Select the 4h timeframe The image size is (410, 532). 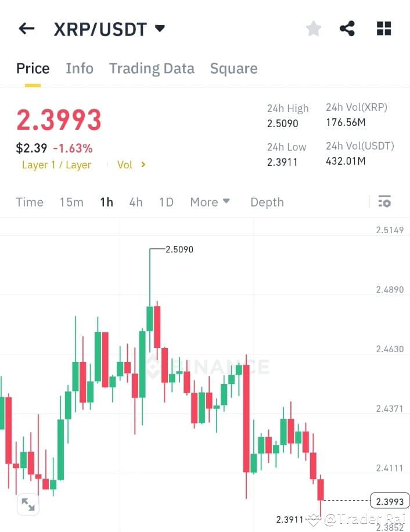[x=135, y=202]
